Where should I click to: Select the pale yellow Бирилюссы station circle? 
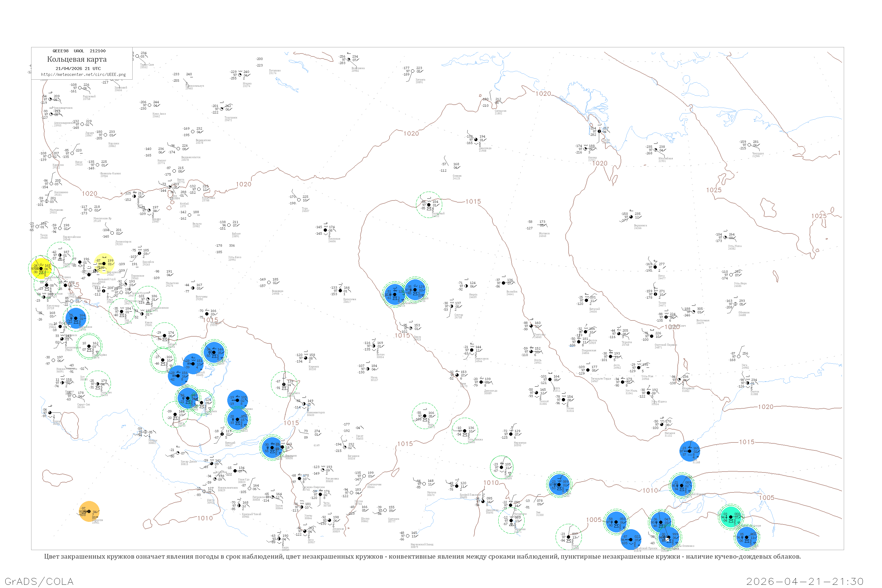[x=104, y=264]
